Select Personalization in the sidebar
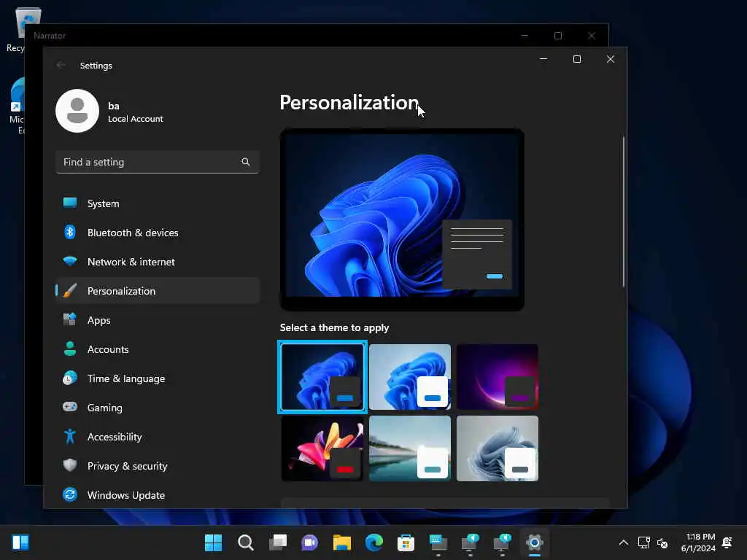Screen dimensions: 747x560 pos(158,291)
